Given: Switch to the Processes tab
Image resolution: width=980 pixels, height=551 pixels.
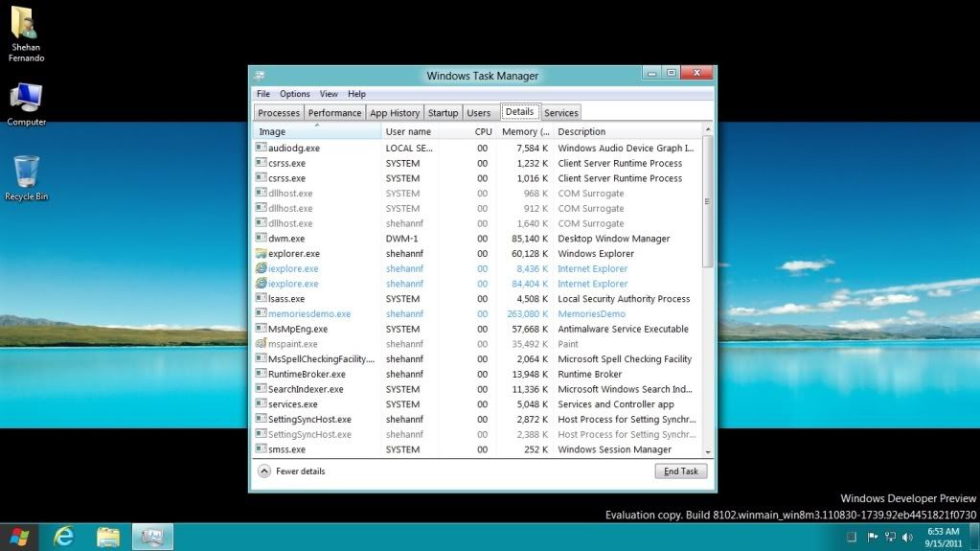Looking at the screenshot, I should click(x=279, y=113).
